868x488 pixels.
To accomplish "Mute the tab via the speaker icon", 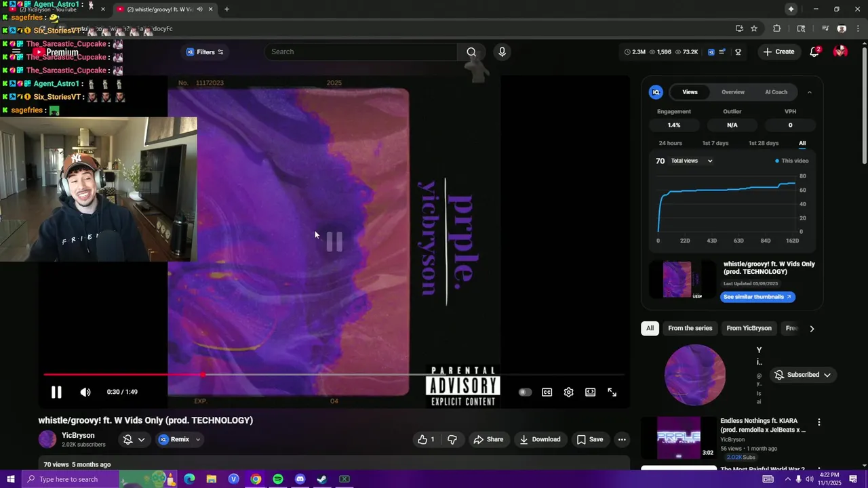I will coord(199,9).
